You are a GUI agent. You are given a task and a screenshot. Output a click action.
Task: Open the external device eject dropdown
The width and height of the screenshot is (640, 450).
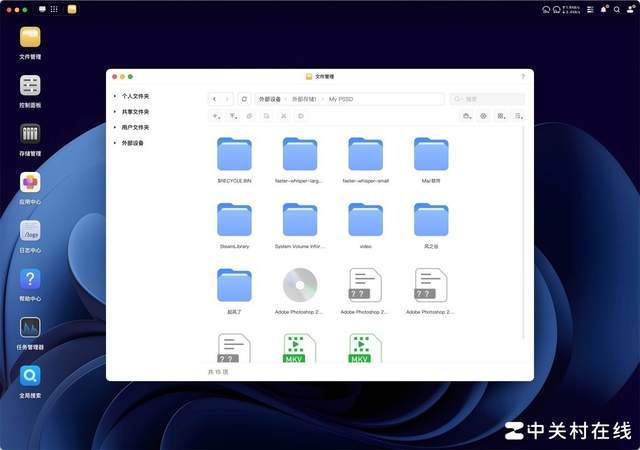coord(467,116)
